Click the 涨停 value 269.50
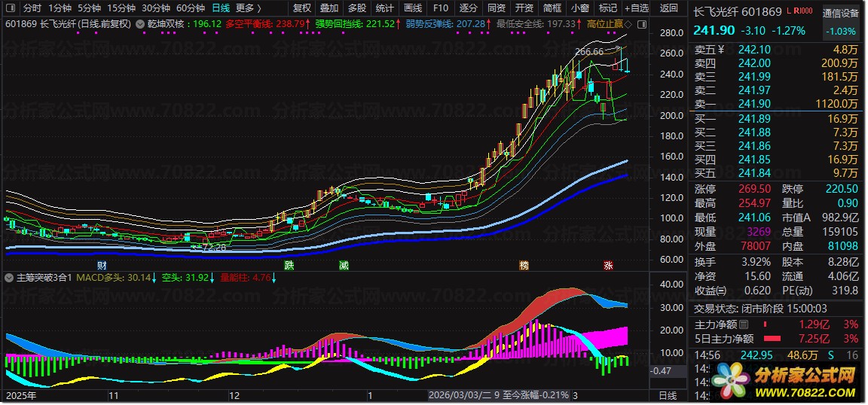The image size is (868, 405). (x=755, y=189)
